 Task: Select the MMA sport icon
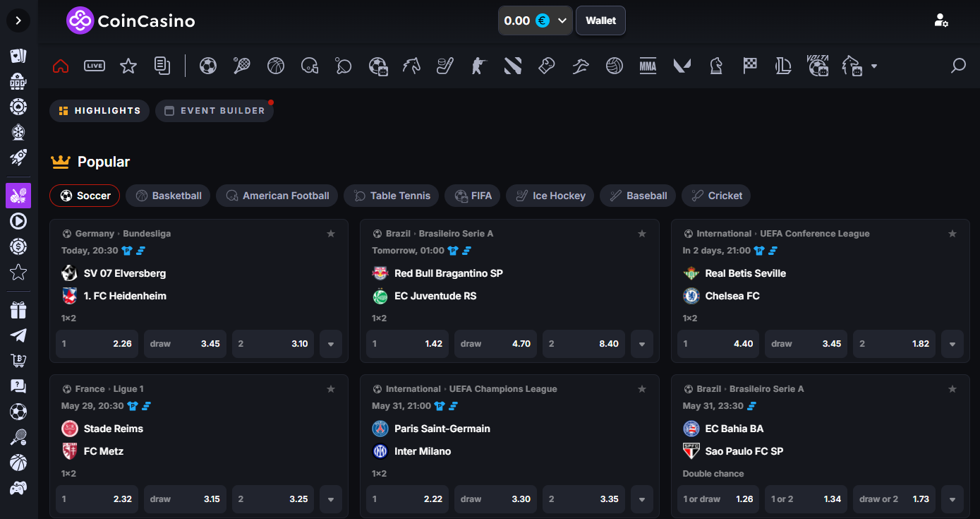point(647,66)
